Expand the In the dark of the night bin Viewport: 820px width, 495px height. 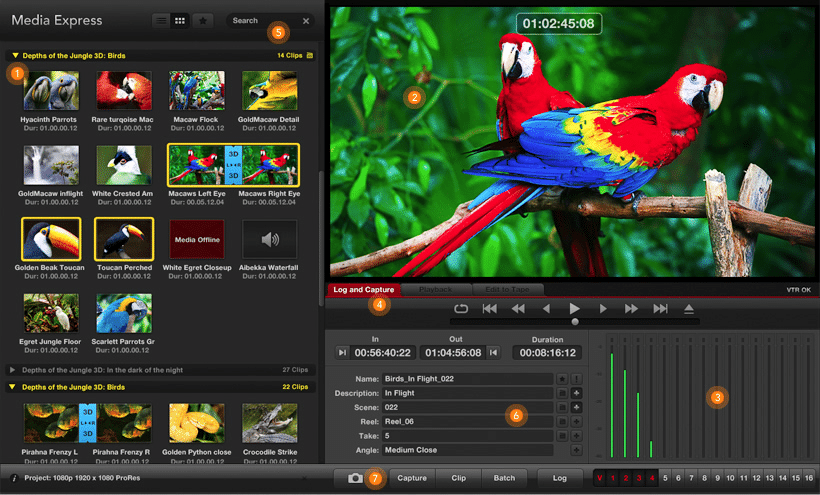[13, 370]
